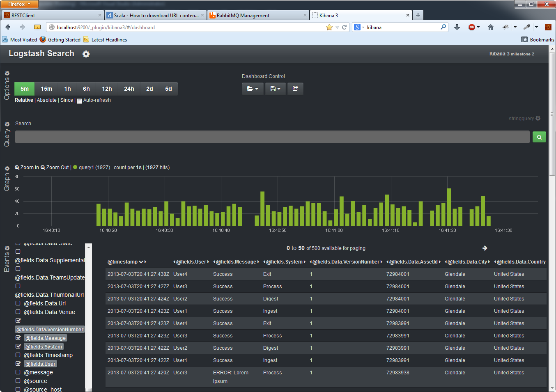The height and width of the screenshot is (392, 556).
Task: Uncheck the @fields.System field checkbox
Action: tap(18, 346)
